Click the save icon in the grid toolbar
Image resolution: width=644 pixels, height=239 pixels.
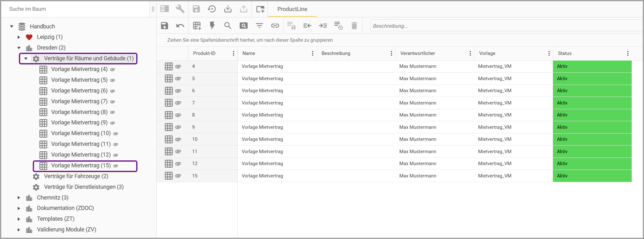click(x=165, y=26)
